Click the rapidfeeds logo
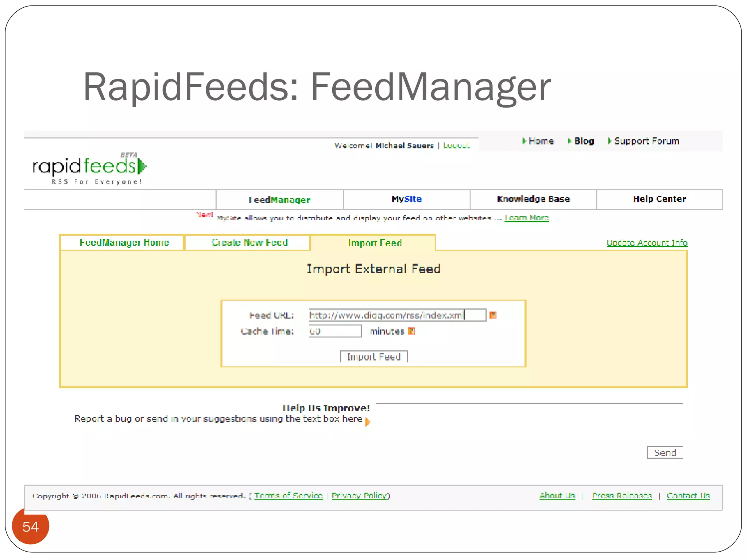The width and height of the screenshot is (747, 560). [90, 168]
